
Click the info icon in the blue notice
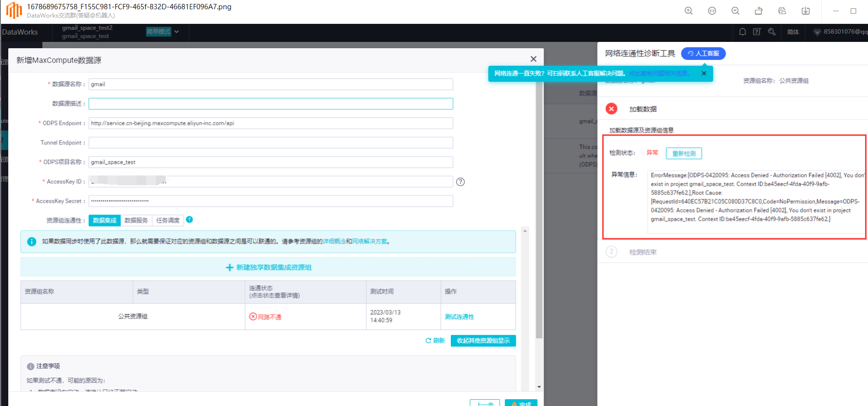click(32, 242)
